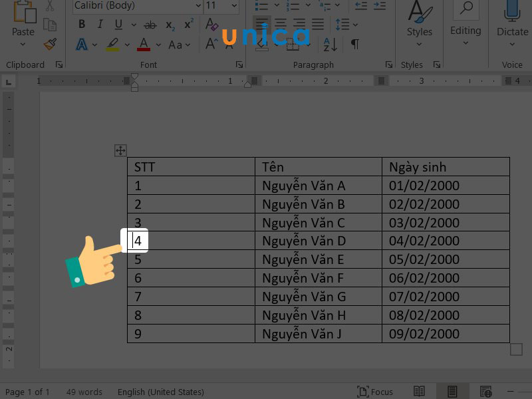
Task: Expand the Text Effects dropdown arrow
Action: point(94,45)
